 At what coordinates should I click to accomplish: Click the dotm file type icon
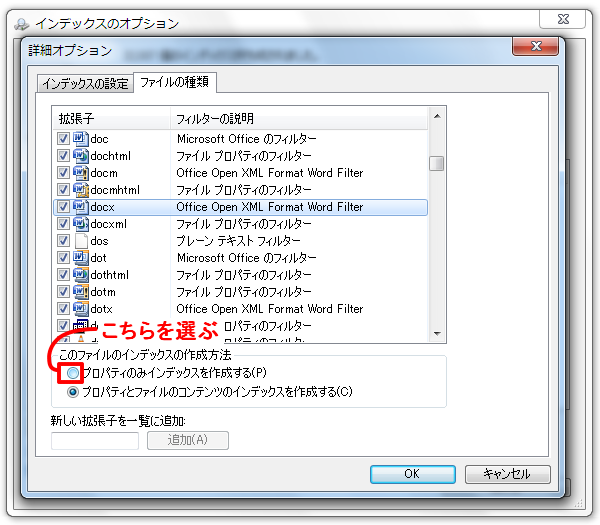point(80,292)
